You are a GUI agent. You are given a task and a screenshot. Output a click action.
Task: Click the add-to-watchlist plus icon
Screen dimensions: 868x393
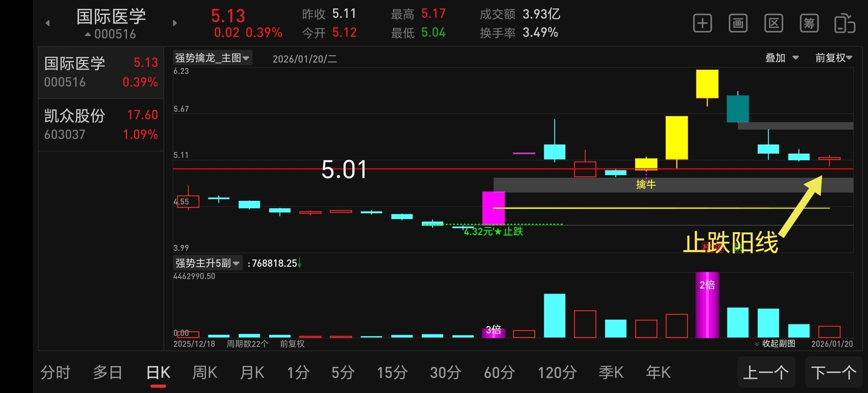(702, 24)
